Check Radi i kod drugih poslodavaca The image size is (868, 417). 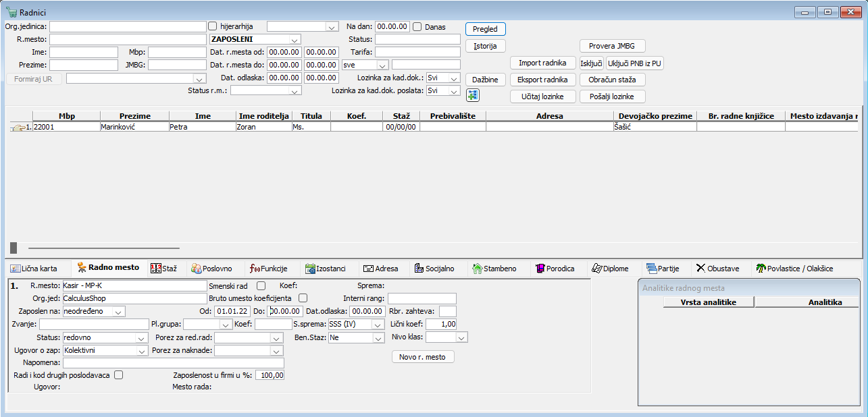(x=119, y=374)
